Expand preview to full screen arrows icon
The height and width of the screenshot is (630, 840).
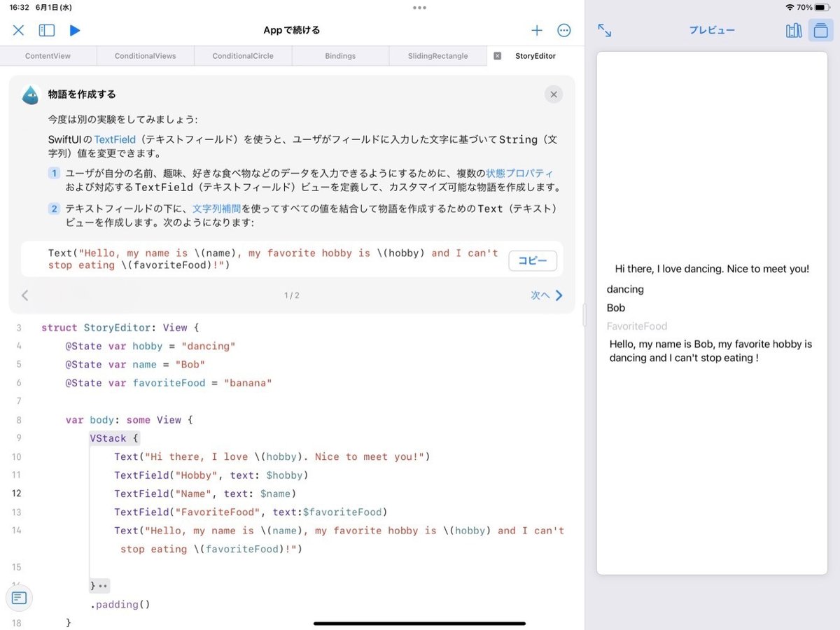(x=605, y=30)
